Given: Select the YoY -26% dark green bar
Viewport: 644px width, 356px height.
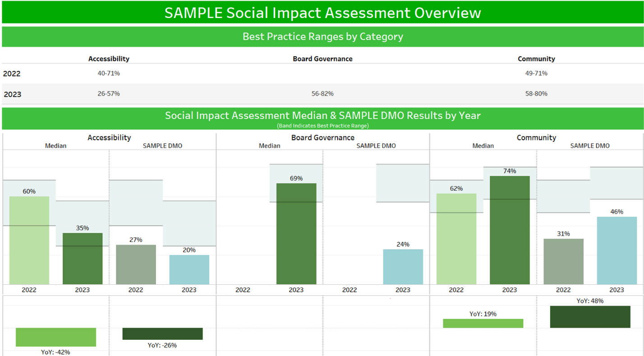Looking at the screenshot, I should 162,333.
